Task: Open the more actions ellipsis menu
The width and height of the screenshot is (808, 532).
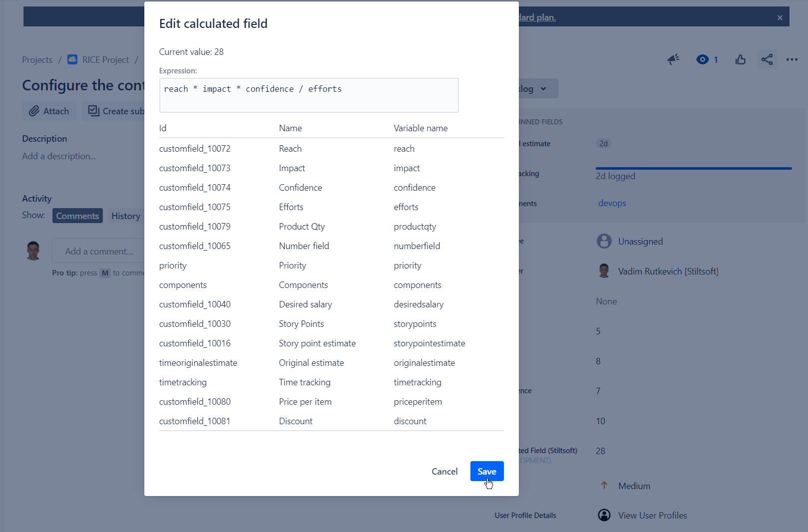Action: (x=792, y=60)
